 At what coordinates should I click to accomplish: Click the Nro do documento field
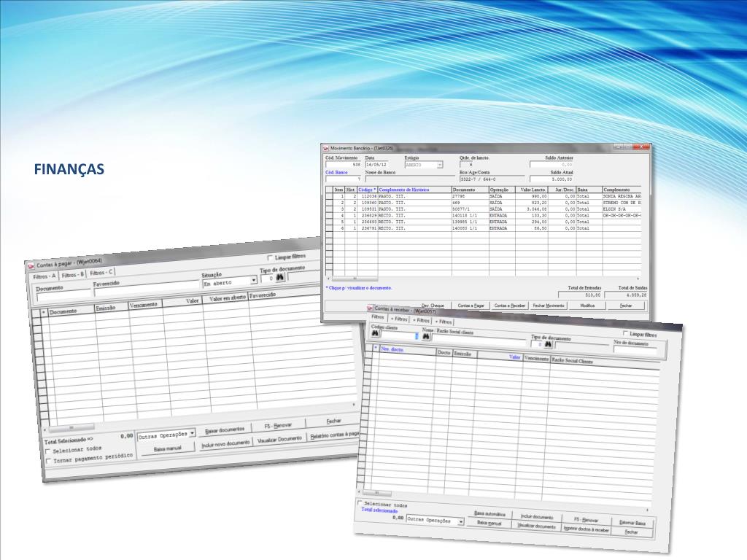pyautogui.click(x=635, y=351)
